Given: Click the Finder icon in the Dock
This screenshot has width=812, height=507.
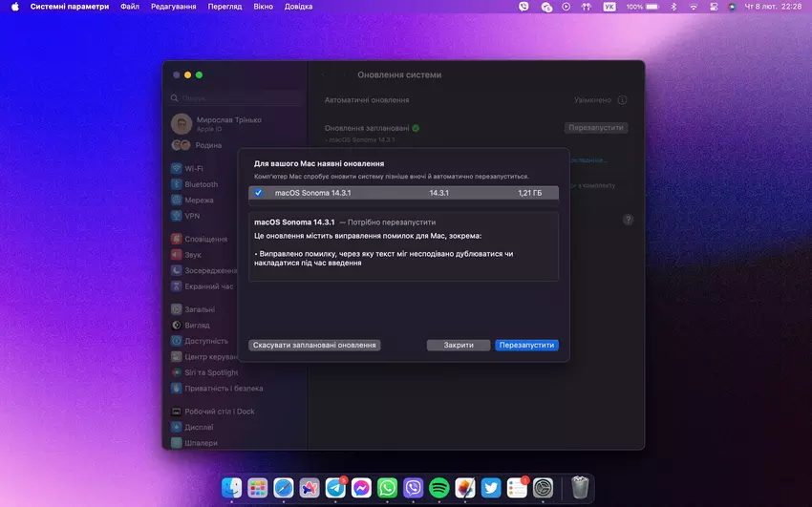Looking at the screenshot, I should pyautogui.click(x=231, y=488).
